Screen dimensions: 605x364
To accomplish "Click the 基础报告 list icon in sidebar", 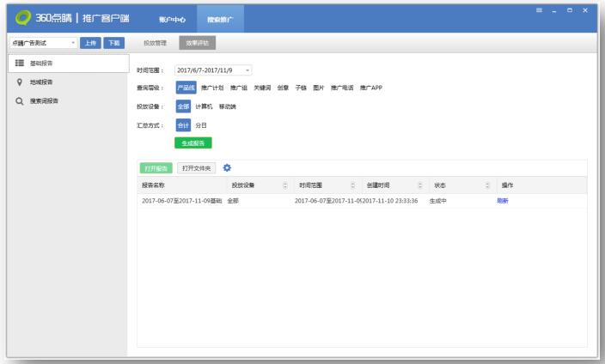I will click(18, 64).
